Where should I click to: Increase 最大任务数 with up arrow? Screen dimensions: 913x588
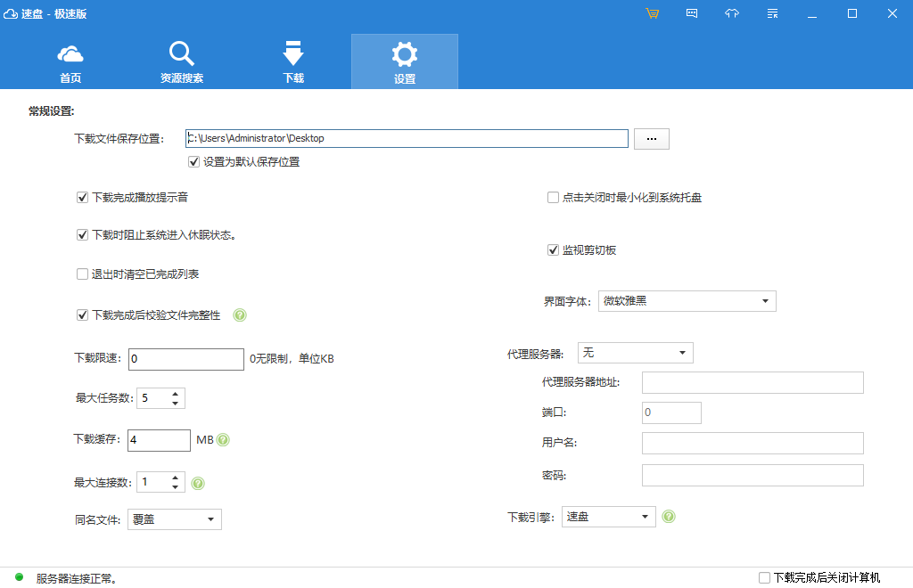(176, 395)
